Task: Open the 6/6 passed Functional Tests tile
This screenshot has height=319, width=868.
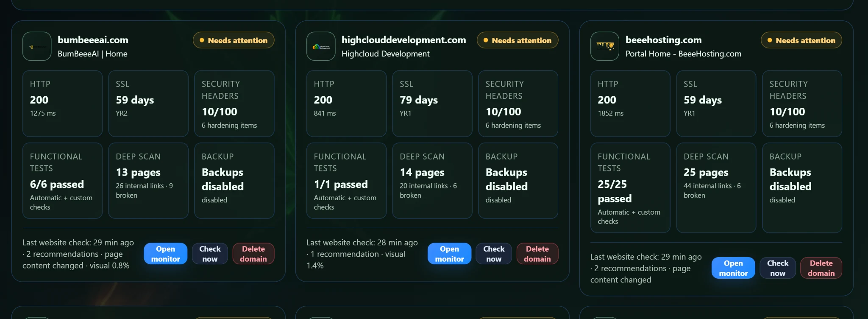Action: tap(62, 181)
